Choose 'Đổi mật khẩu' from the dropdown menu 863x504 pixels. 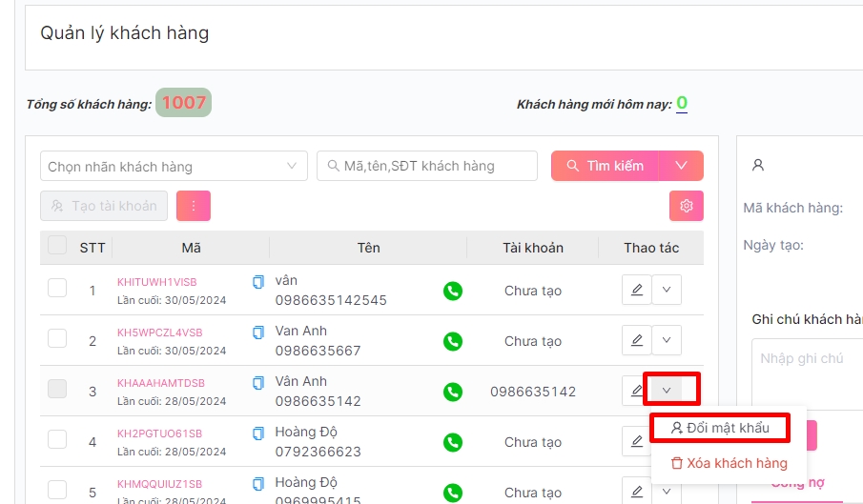tap(720, 428)
